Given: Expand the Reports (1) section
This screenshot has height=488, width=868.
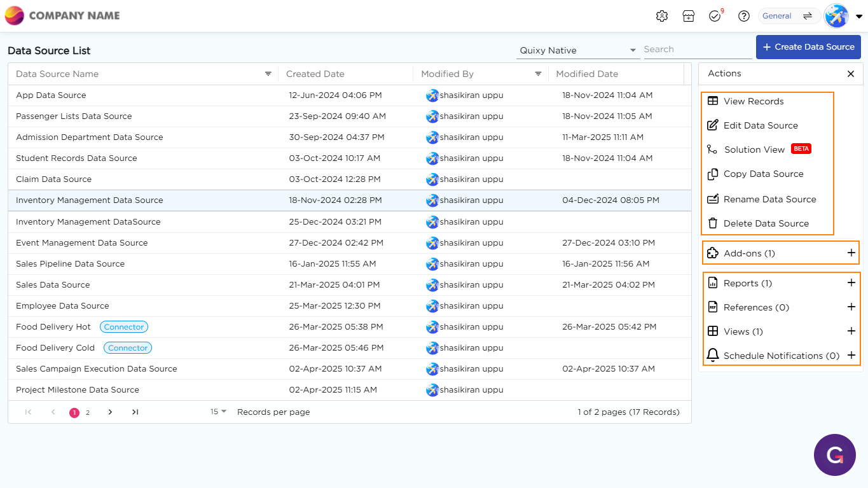Looking at the screenshot, I should tap(851, 283).
